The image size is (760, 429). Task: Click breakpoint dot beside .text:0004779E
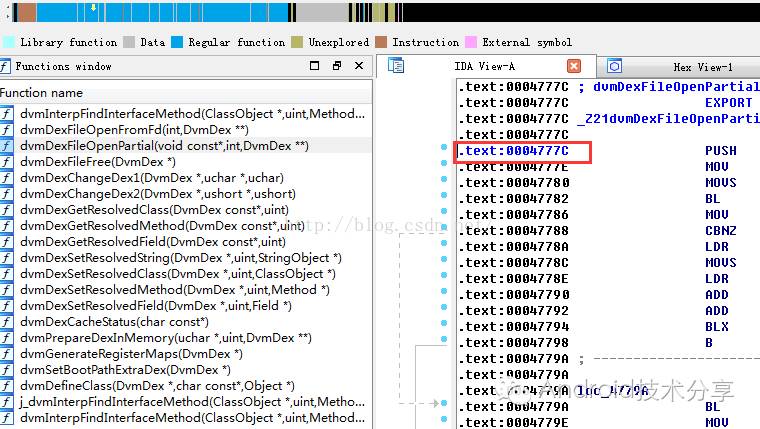tap(444, 419)
